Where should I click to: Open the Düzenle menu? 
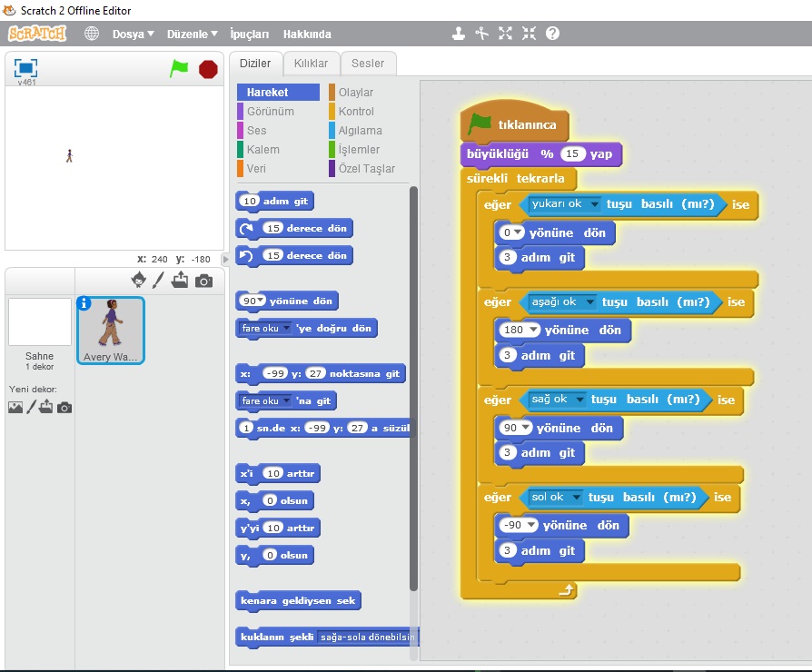[x=192, y=35]
